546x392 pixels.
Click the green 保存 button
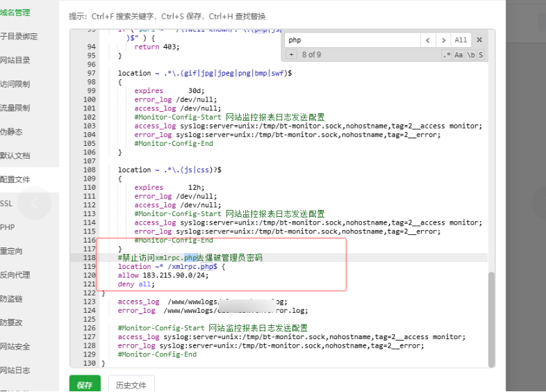(x=85, y=384)
